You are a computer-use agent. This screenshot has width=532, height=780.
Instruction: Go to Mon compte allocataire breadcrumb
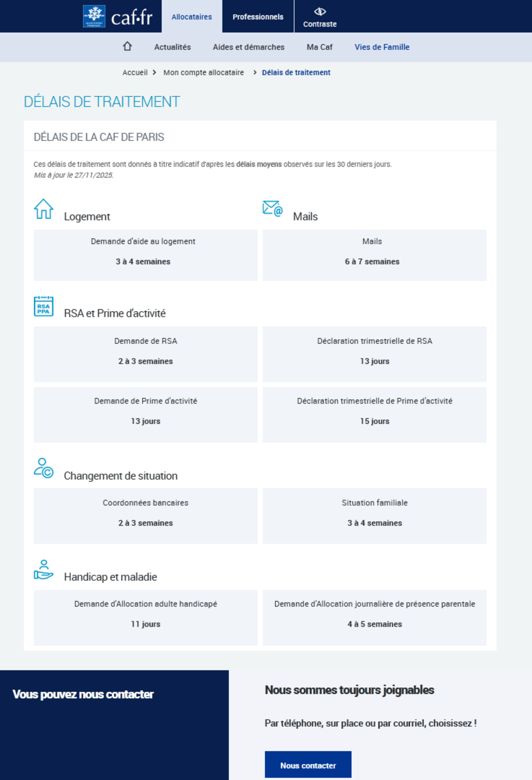pyautogui.click(x=204, y=73)
